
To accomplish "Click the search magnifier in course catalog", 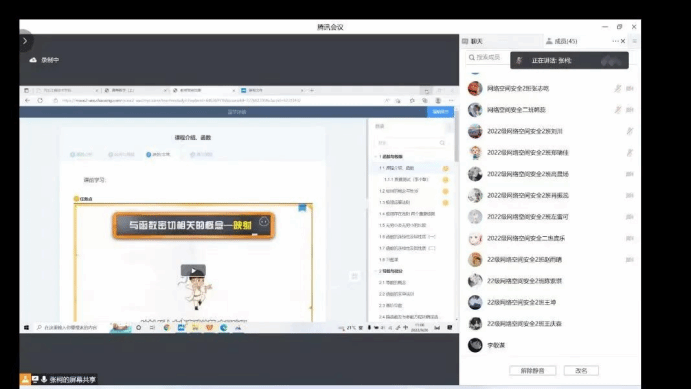I will pos(442,143).
